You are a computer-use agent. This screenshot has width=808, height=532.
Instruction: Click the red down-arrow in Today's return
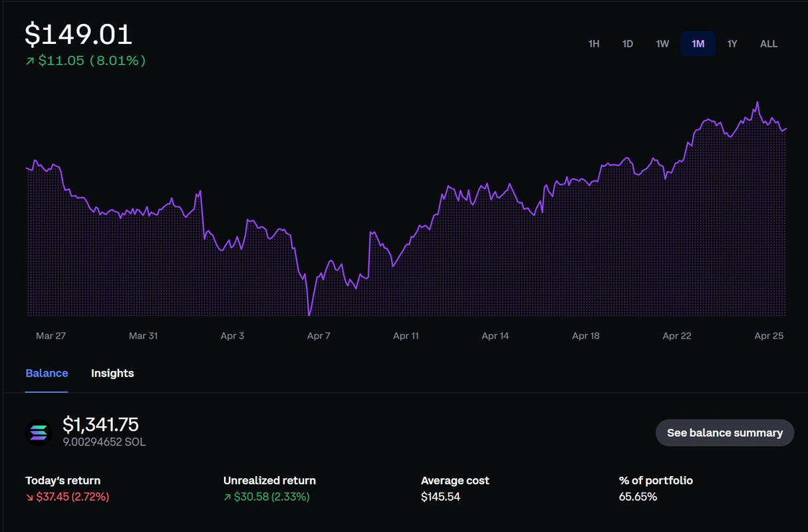click(x=29, y=497)
